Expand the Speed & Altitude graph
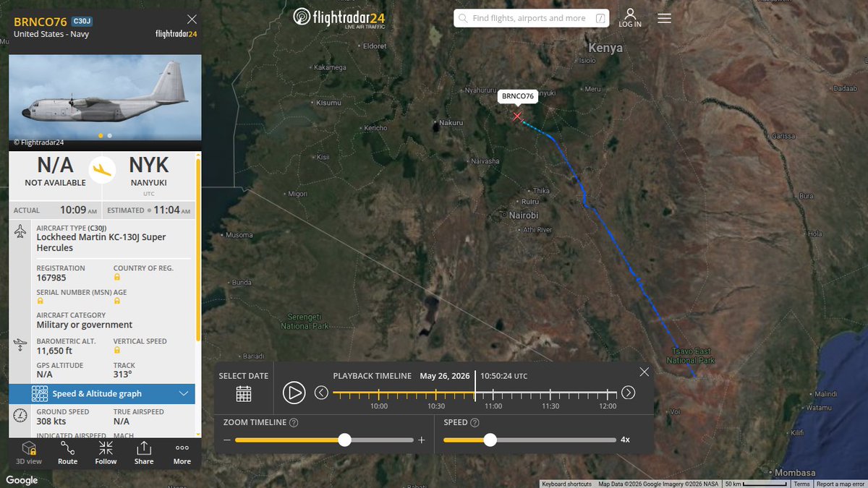The width and height of the screenshot is (868, 488). [x=102, y=393]
